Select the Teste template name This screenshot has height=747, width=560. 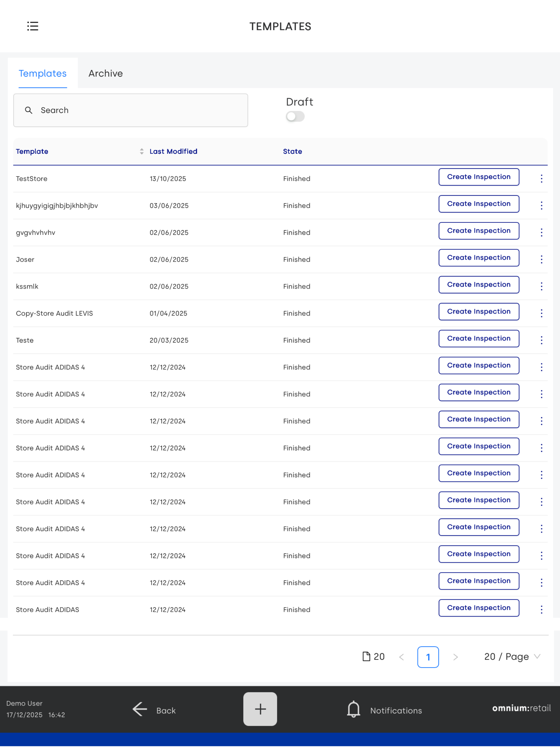(25, 340)
